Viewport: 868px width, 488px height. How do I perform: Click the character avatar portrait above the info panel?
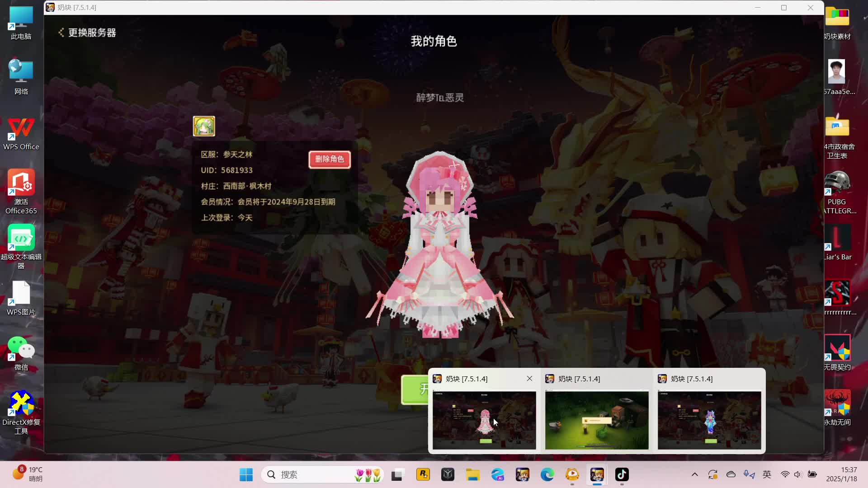pyautogui.click(x=203, y=126)
